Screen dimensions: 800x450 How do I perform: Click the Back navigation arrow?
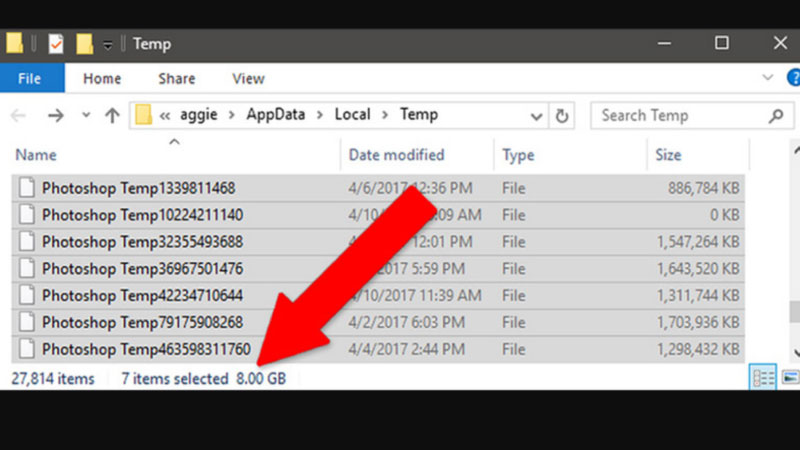click(18, 115)
